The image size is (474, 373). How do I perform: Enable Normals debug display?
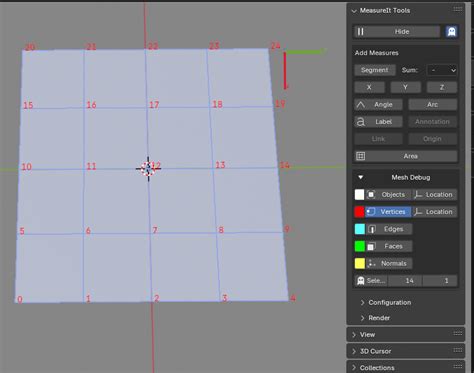389,263
